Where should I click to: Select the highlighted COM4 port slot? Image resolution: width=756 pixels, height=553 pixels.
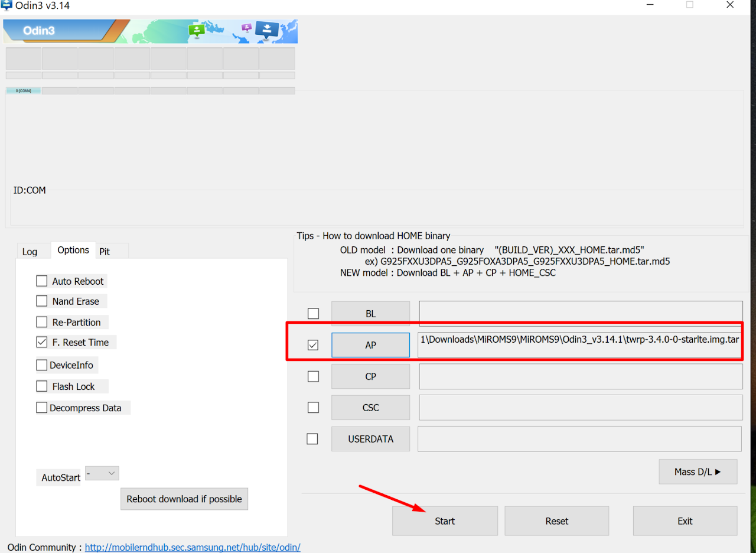pos(24,91)
